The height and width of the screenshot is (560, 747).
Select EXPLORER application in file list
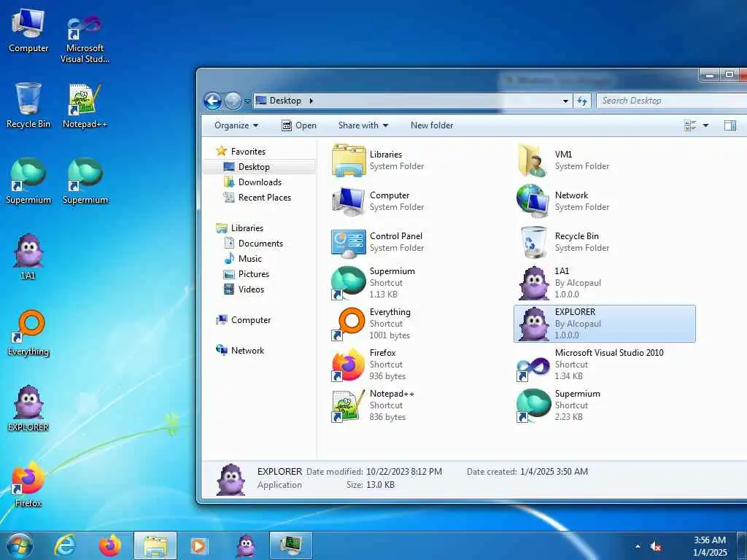point(605,324)
